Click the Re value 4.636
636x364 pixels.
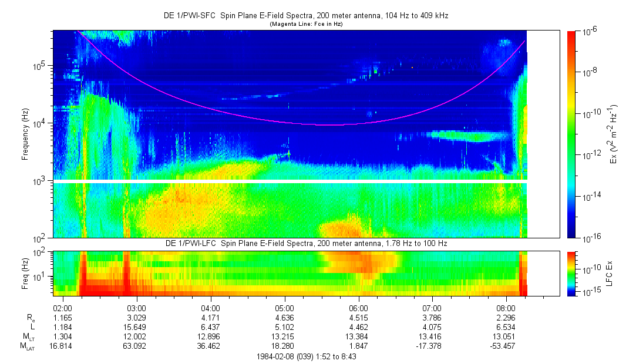pyautogui.click(x=284, y=318)
